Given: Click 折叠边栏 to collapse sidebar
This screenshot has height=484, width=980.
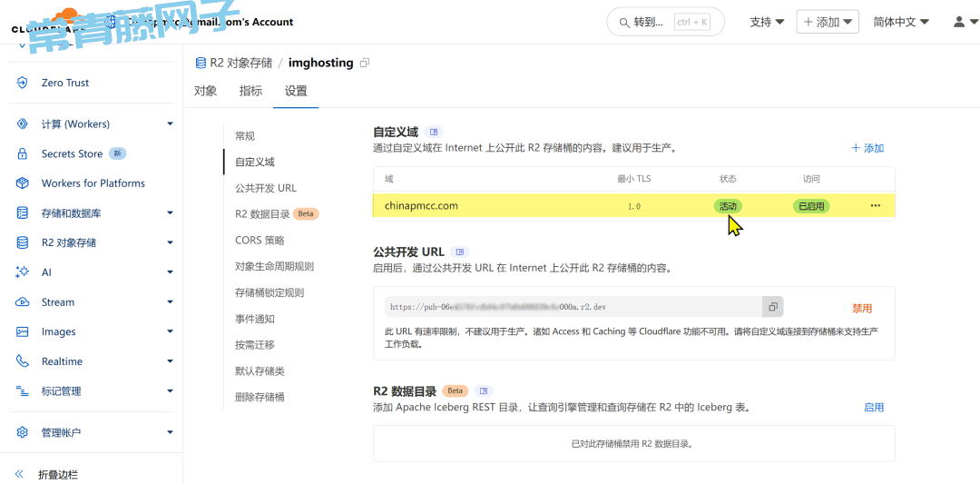Looking at the screenshot, I should coord(58,475).
